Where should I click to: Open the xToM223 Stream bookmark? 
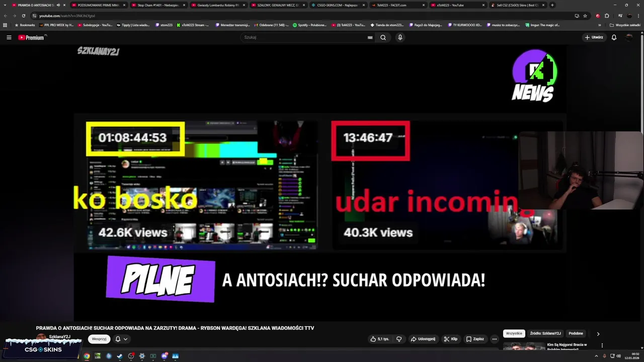(x=193, y=25)
